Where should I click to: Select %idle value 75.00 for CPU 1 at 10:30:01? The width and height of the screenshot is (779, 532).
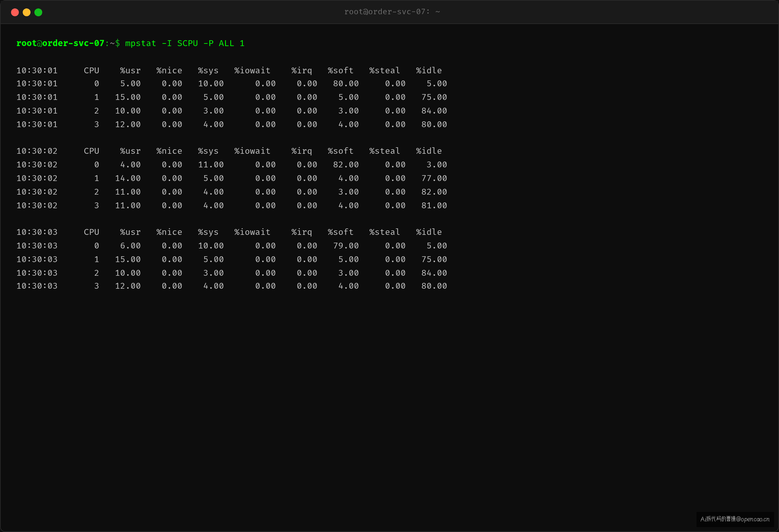click(434, 97)
